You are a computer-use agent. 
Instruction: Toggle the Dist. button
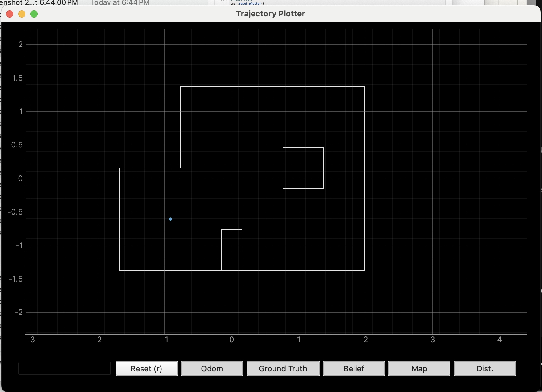(x=485, y=368)
